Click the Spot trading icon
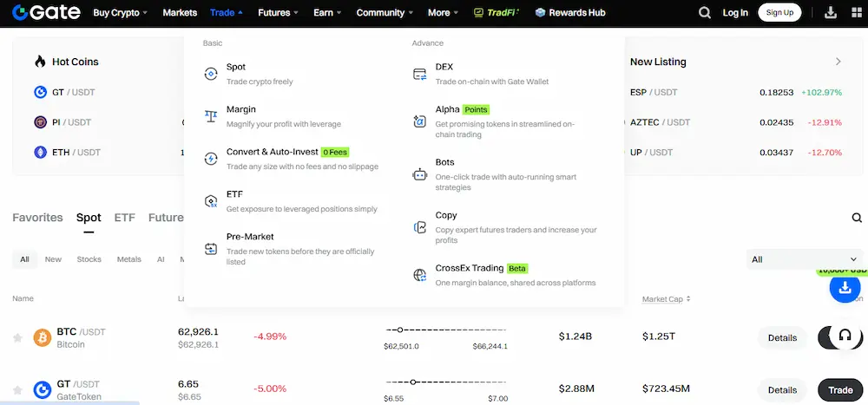The image size is (868, 405). click(211, 74)
